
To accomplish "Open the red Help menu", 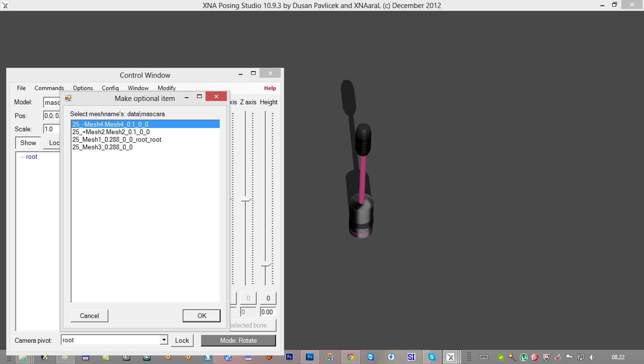I will pos(270,88).
